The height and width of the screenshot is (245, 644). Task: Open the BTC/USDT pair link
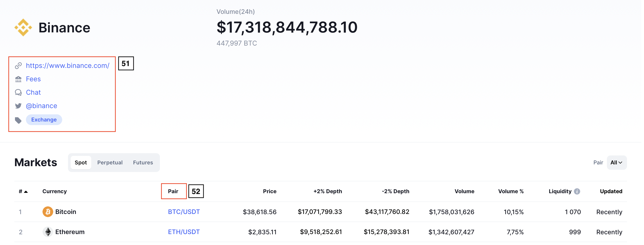pyautogui.click(x=184, y=212)
